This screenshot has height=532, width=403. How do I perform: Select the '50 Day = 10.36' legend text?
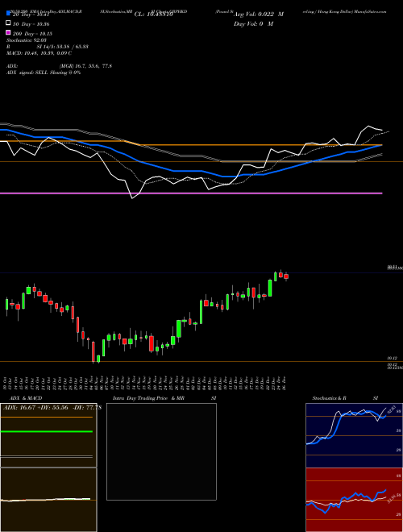[x=33, y=24]
